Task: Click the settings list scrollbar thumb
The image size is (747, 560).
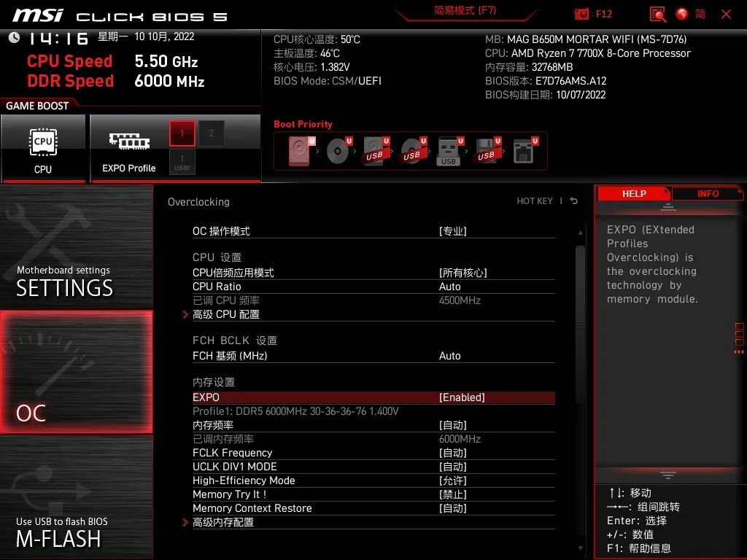Action: 580,324
